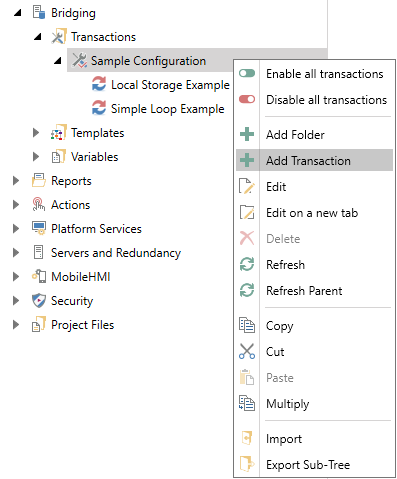Viewport: 397px width, 479px height.
Task: Expand the Platform Services node
Action: click(x=16, y=229)
